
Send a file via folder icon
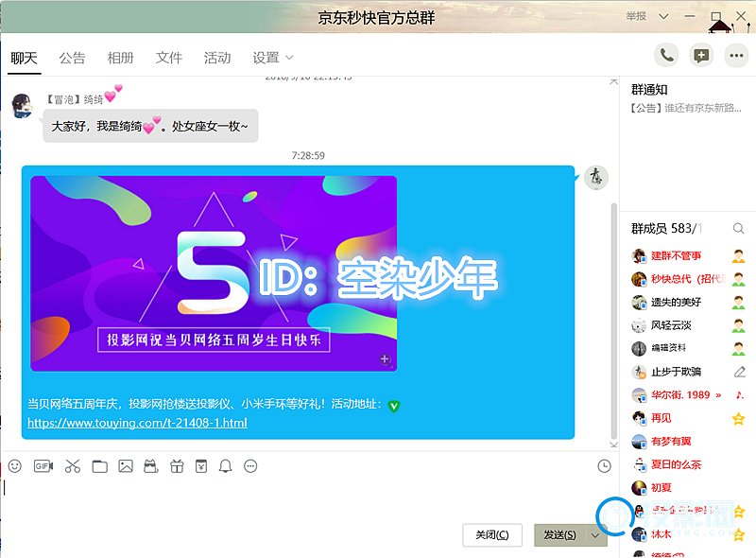(x=99, y=466)
